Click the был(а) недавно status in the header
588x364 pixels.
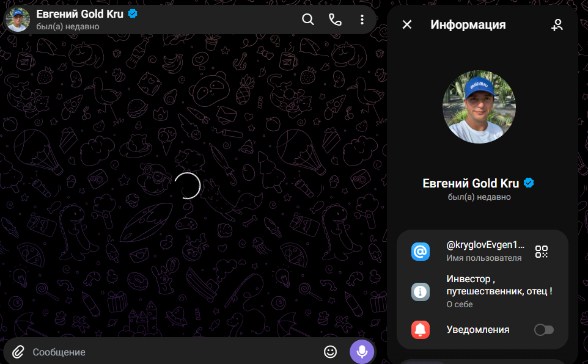(x=68, y=27)
